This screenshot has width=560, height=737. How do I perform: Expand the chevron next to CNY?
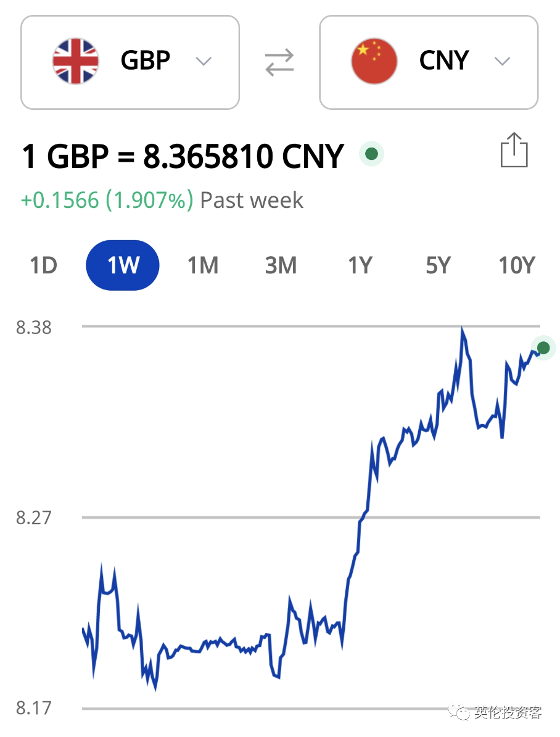coord(502,62)
